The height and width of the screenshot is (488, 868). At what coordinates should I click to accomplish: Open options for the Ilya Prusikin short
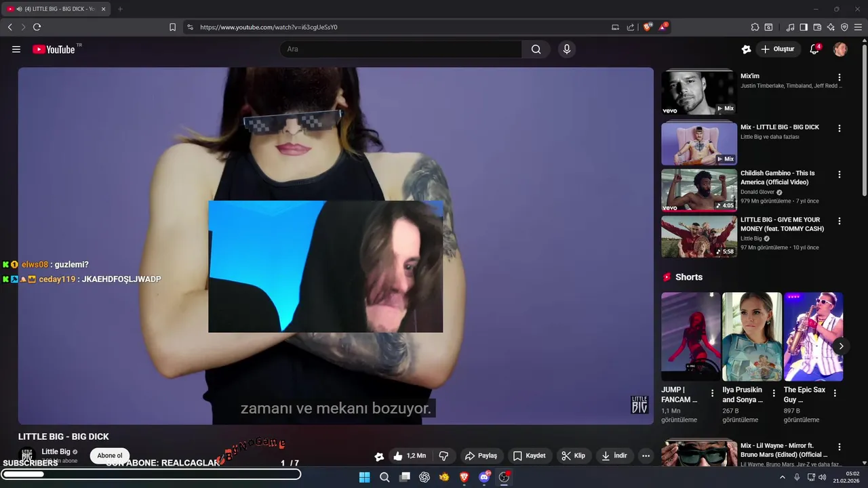(x=774, y=393)
